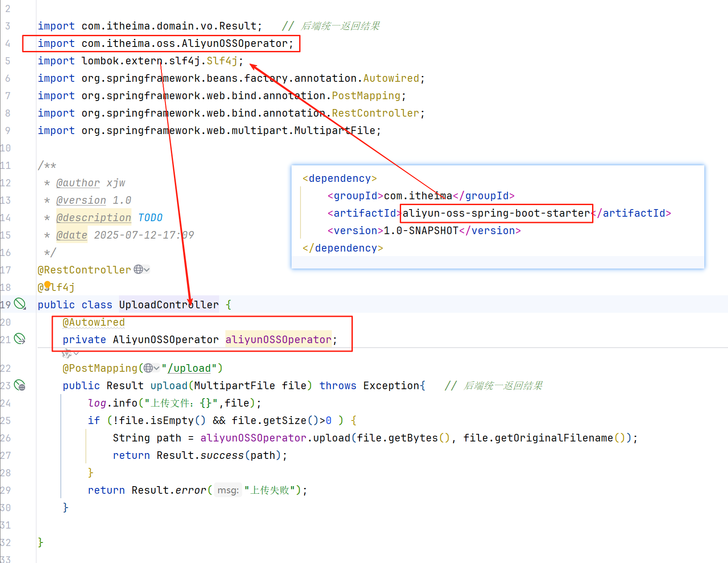Click the "xjw" author name in the Javadoc
Image resolution: width=728 pixels, height=563 pixels.
(x=115, y=183)
